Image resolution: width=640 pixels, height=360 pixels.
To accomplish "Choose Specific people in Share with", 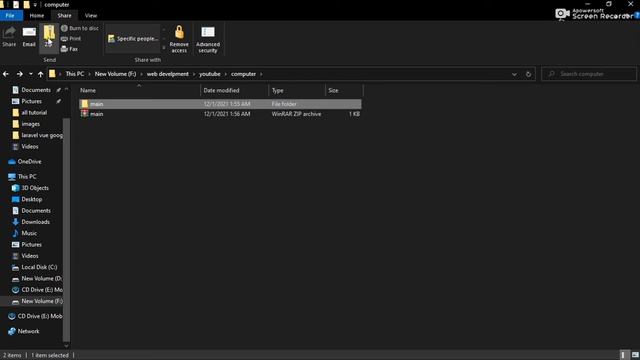I will pyautogui.click(x=133, y=38).
